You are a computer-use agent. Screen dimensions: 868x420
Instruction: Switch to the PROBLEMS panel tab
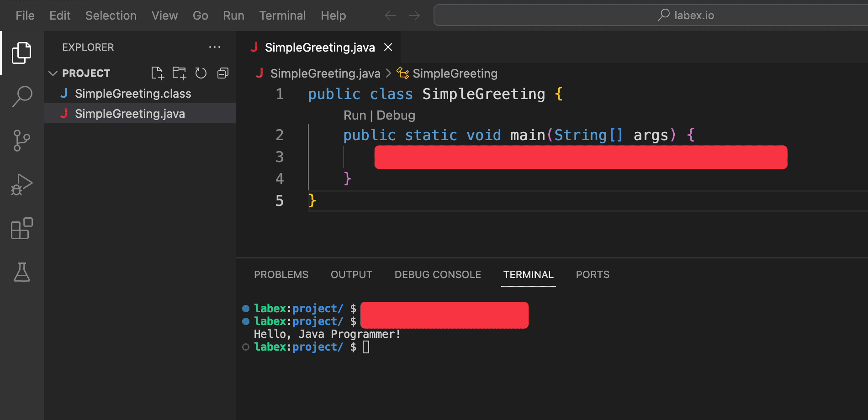[x=281, y=274]
